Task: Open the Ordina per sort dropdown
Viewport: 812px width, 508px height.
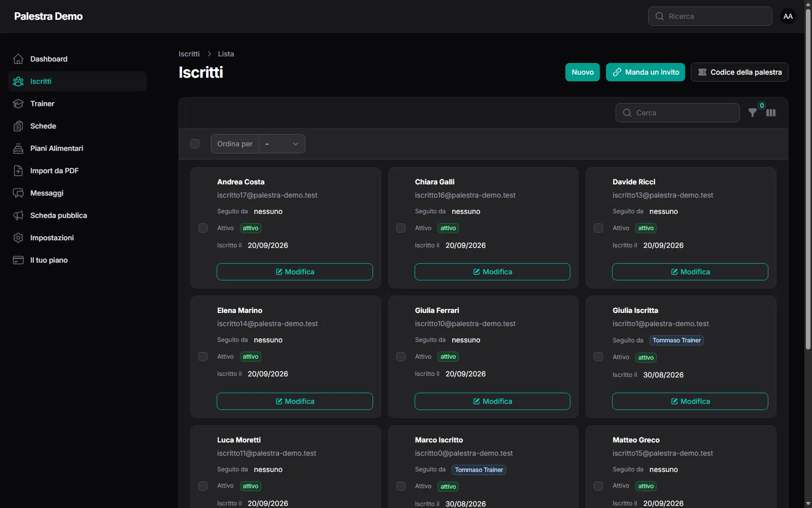Action: (x=282, y=144)
